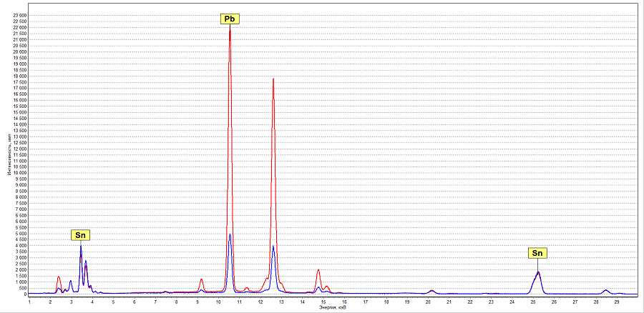Viewport: 644px width, 313px height.
Task: Click the small peak near 20.2 keV
Action: click(x=431, y=291)
